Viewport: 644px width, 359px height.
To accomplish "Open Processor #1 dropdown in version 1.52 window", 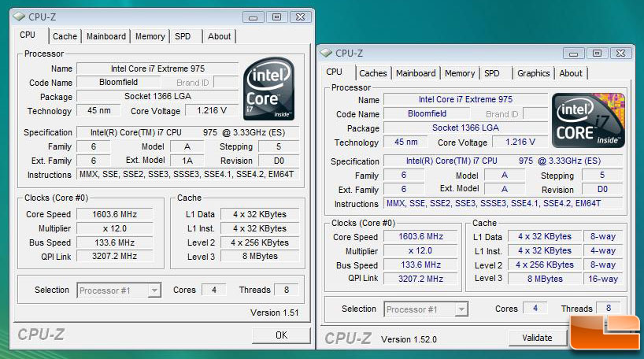I will [x=426, y=309].
